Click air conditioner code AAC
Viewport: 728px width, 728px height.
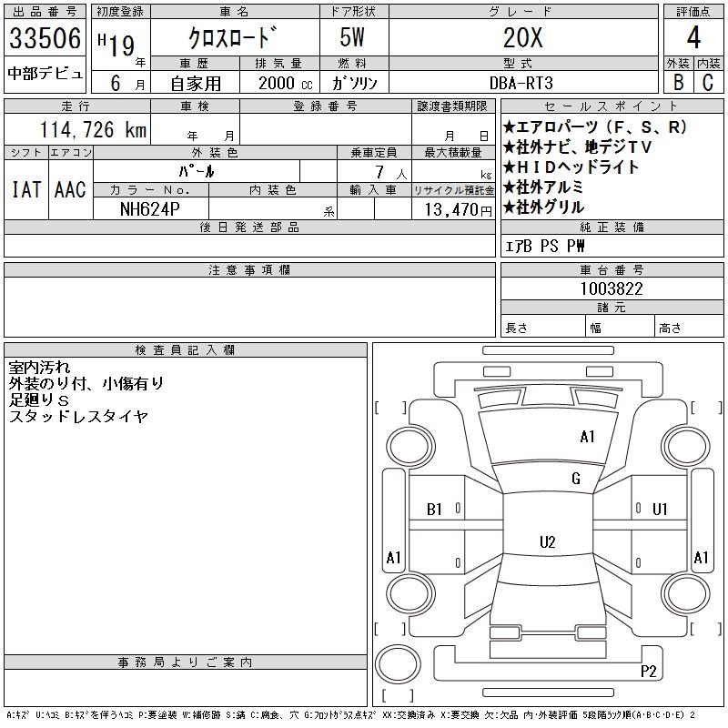click(x=71, y=189)
